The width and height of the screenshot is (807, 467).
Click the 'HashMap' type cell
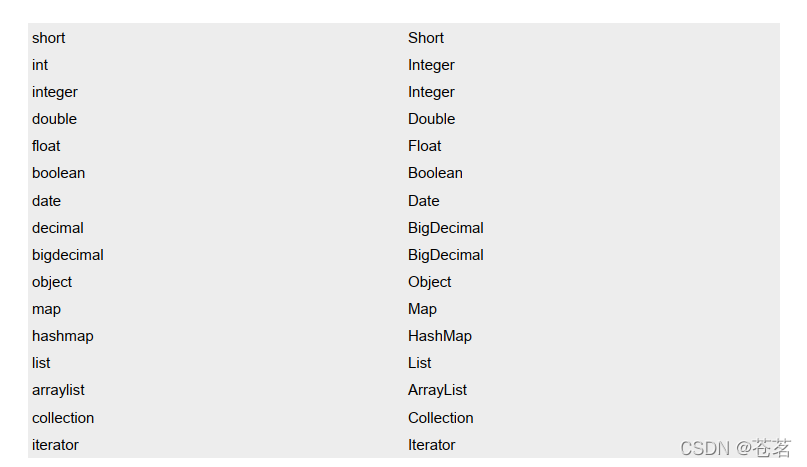coord(440,337)
